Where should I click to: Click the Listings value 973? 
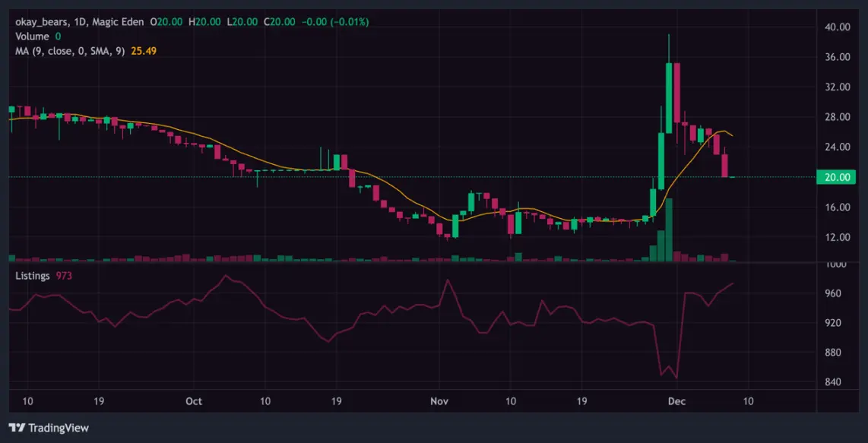[64, 276]
